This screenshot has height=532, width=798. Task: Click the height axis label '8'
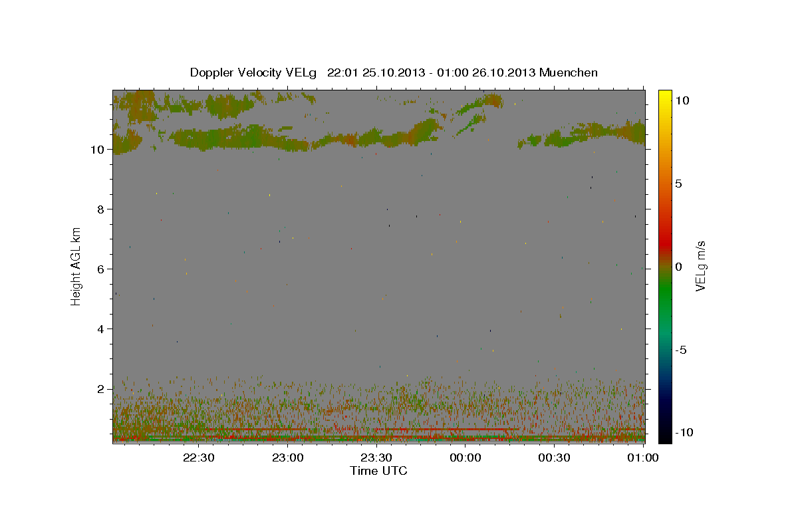tap(101, 209)
